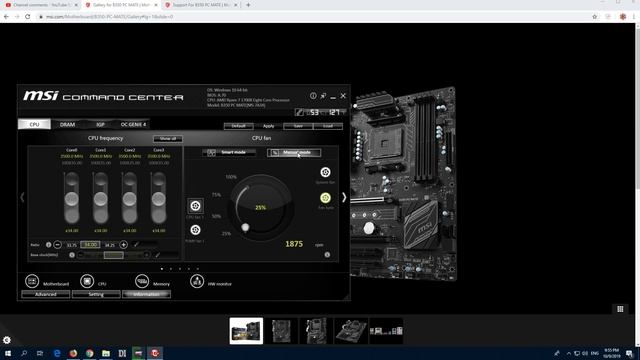This screenshot has width=640, height=360.
Task: Click the Setting button
Action: [96, 294]
